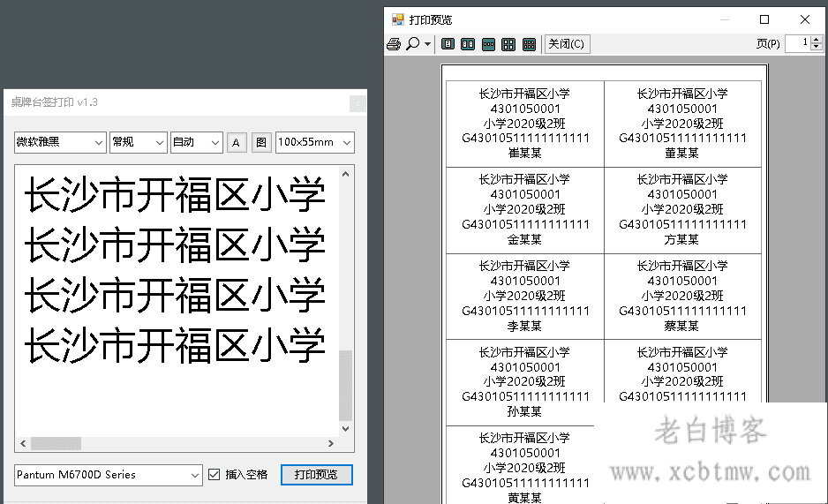
Task: Click the horizontal scroll left arrow
Action: tap(23, 443)
